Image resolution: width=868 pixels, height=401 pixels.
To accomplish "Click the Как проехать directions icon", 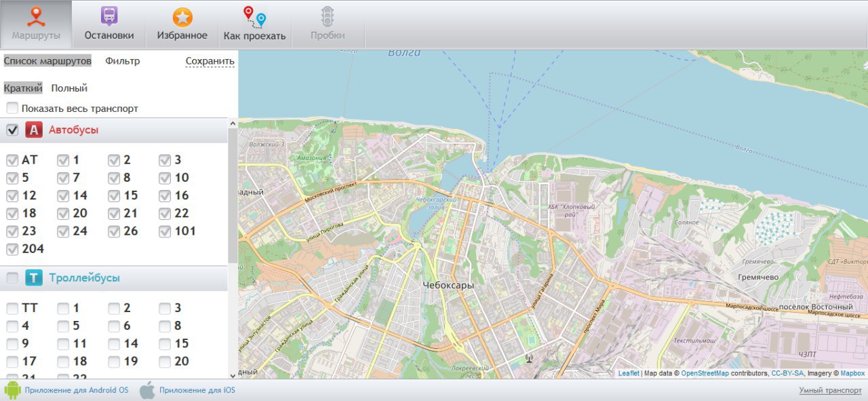I will 255,16.
